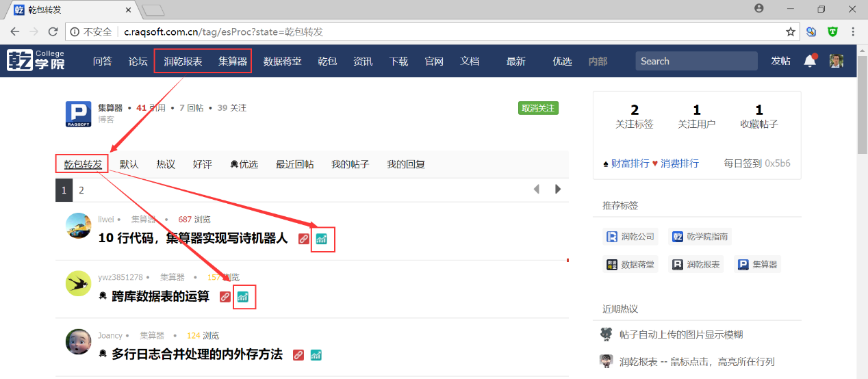Select the 最近回帖 tab
The width and height of the screenshot is (868, 379).
tap(295, 164)
